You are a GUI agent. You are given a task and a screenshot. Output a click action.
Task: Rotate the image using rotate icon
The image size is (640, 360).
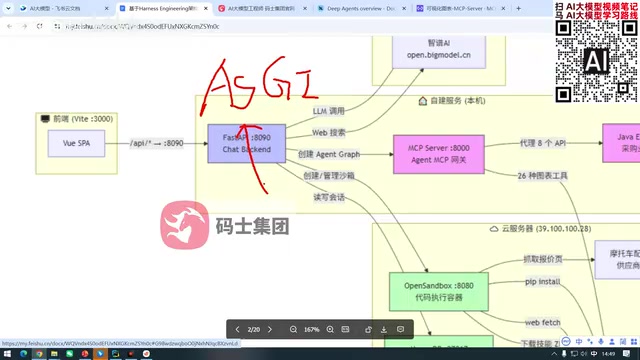pyautogui.click(x=368, y=329)
